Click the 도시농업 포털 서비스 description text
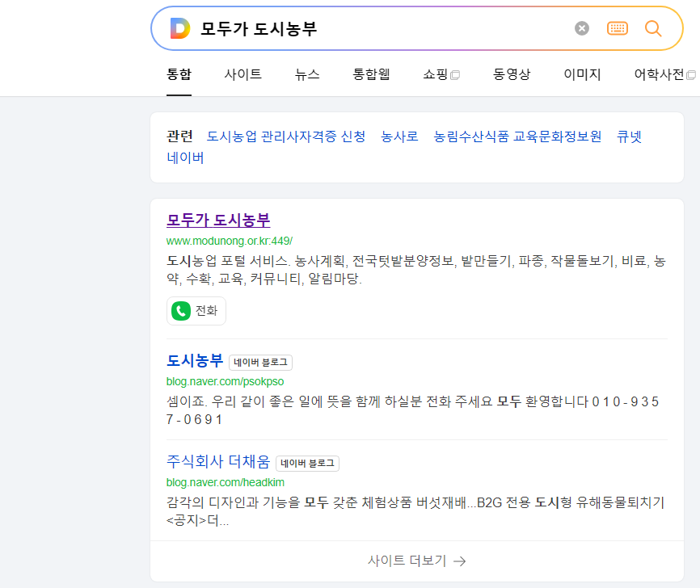This screenshot has height=588, width=700. click(x=416, y=270)
